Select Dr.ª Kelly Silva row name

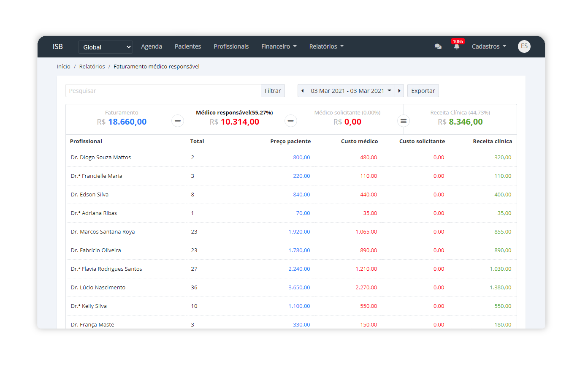[89, 306]
